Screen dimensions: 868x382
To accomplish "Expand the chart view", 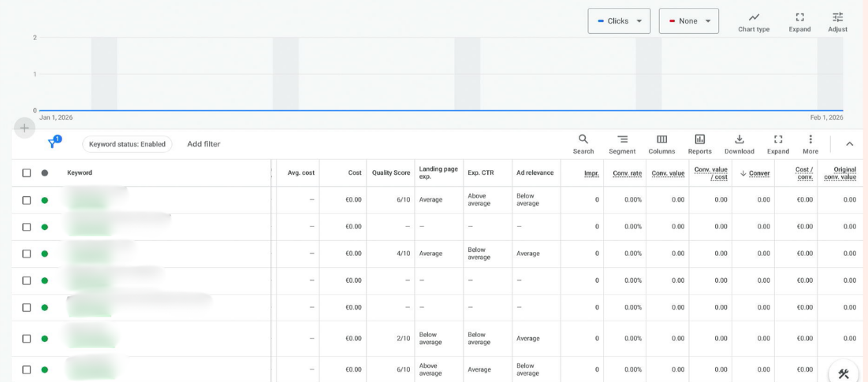I will 799,23.
